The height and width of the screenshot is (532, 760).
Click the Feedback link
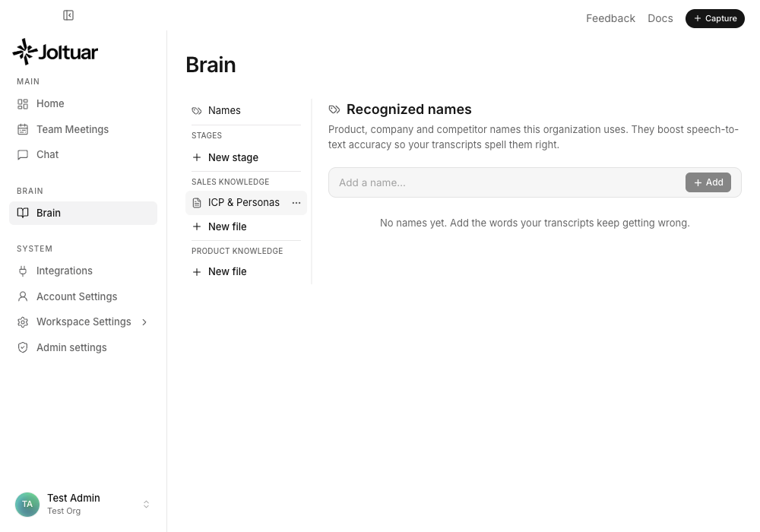pyautogui.click(x=610, y=18)
